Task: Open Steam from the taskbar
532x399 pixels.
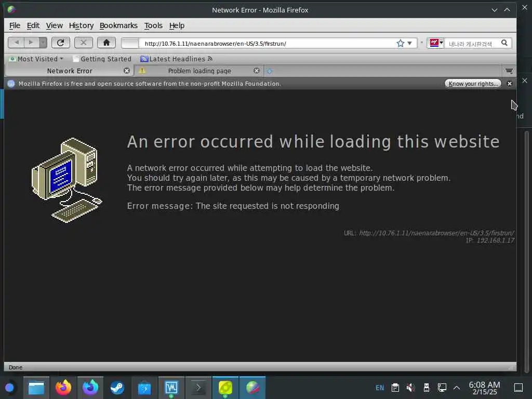Action: point(117,388)
